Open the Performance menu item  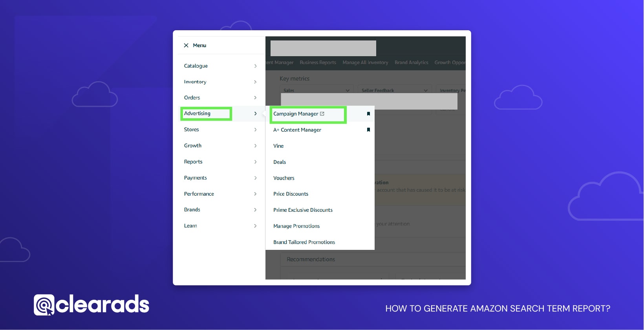coord(199,194)
